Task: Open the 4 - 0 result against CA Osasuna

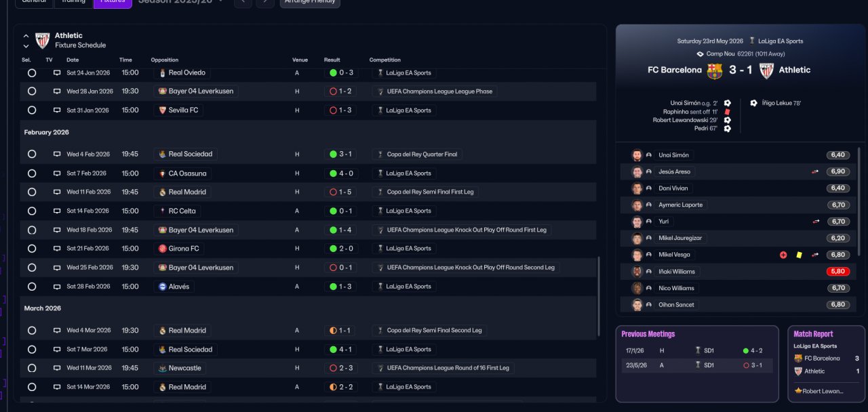Action: [341, 173]
